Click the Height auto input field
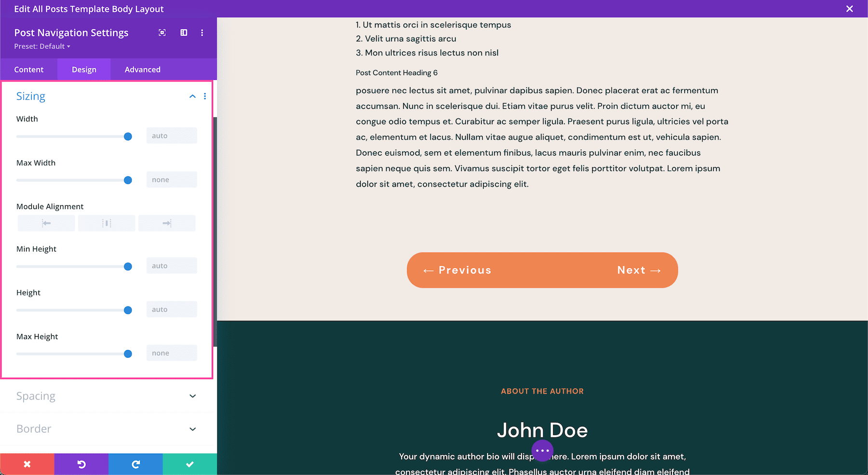Image resolution: width=868 pixels, height=475 pixels. [x=171, y=309]
